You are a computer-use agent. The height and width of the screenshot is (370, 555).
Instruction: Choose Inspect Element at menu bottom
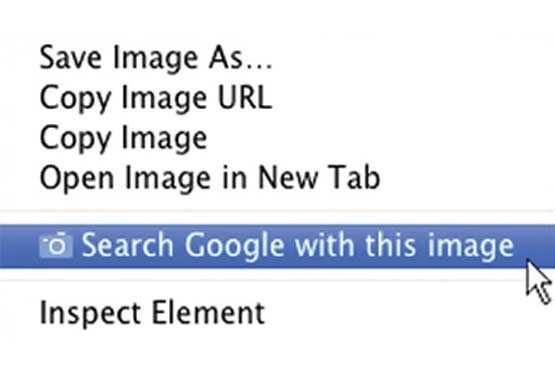pos(278,313)
